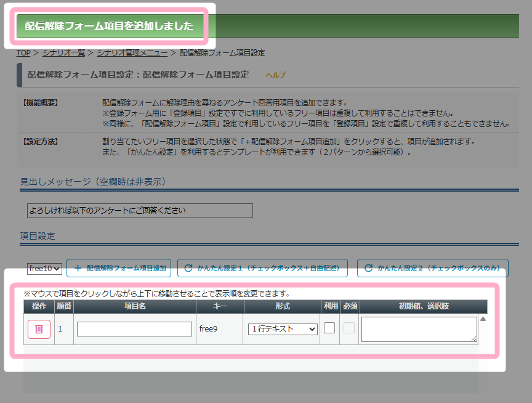
Task: Click the page title 配信解除フォーム項目設定
Action: point(138,75)
